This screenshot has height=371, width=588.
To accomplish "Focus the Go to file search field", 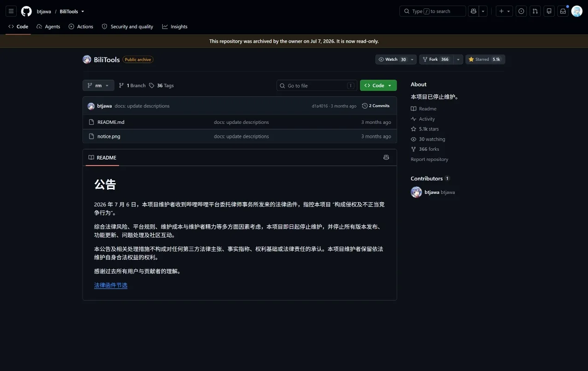I will [317, 85].
